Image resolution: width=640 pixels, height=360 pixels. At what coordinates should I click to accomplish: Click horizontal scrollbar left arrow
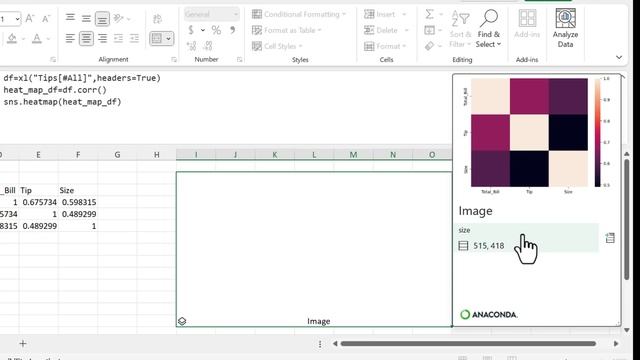coord(335,344)
